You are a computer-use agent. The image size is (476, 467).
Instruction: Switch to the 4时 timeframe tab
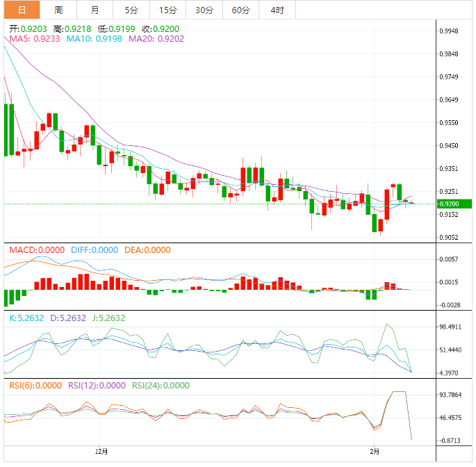pyautogui.click(x=277, y=10)
